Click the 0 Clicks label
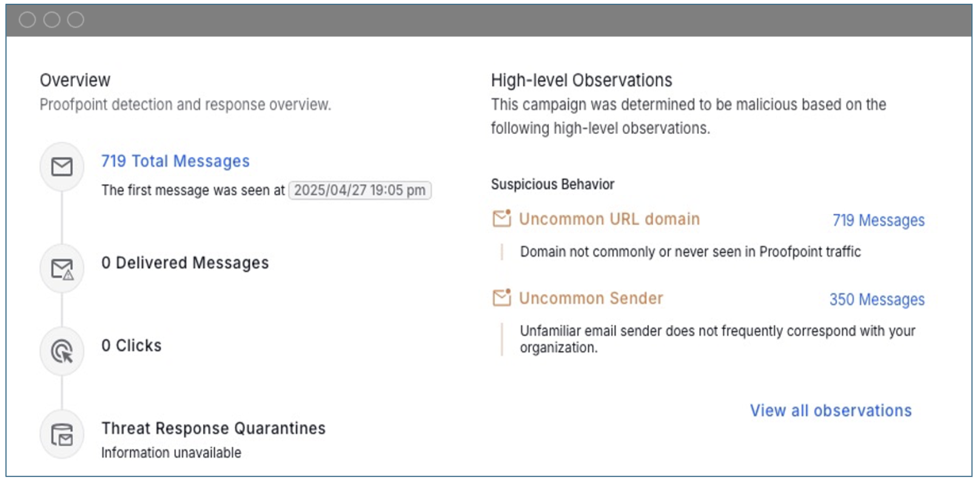This screenshot has height=485, width=980. [132, 346]
